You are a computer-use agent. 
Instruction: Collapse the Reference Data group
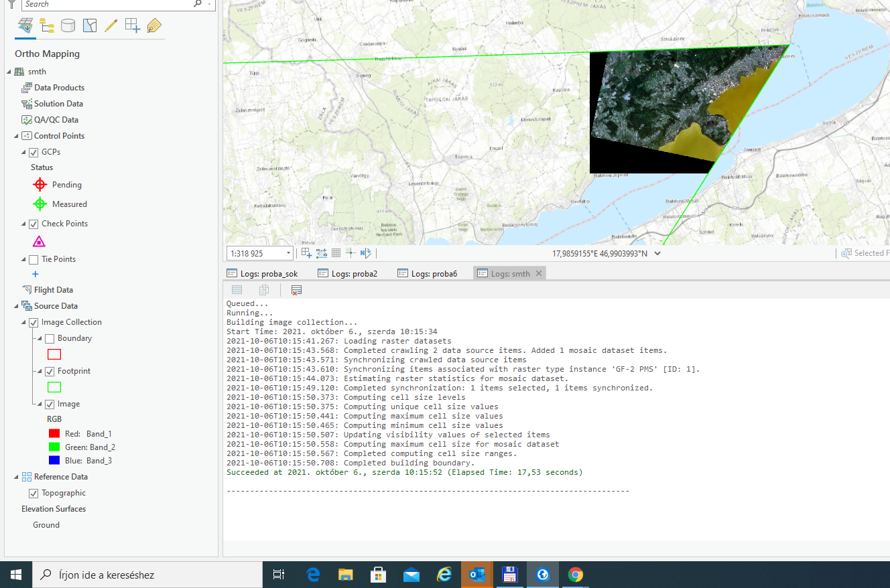pos(16,477)
